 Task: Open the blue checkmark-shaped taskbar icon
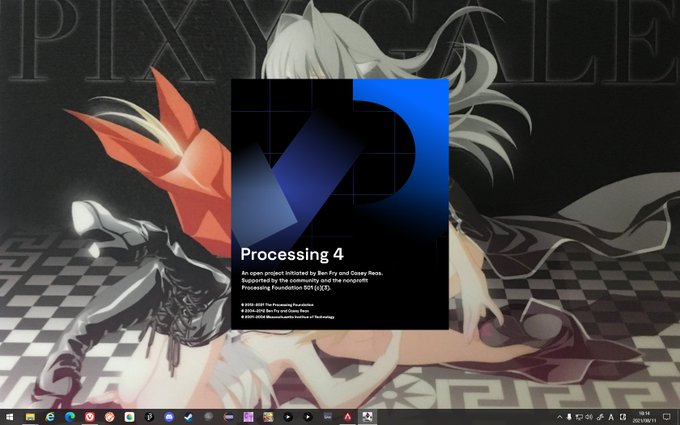tap(189, 417)
